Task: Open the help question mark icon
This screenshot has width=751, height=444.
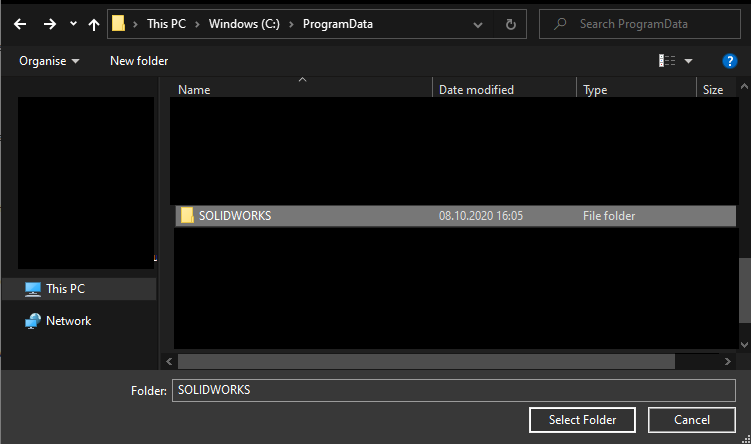Action: [x=729, y=61]
